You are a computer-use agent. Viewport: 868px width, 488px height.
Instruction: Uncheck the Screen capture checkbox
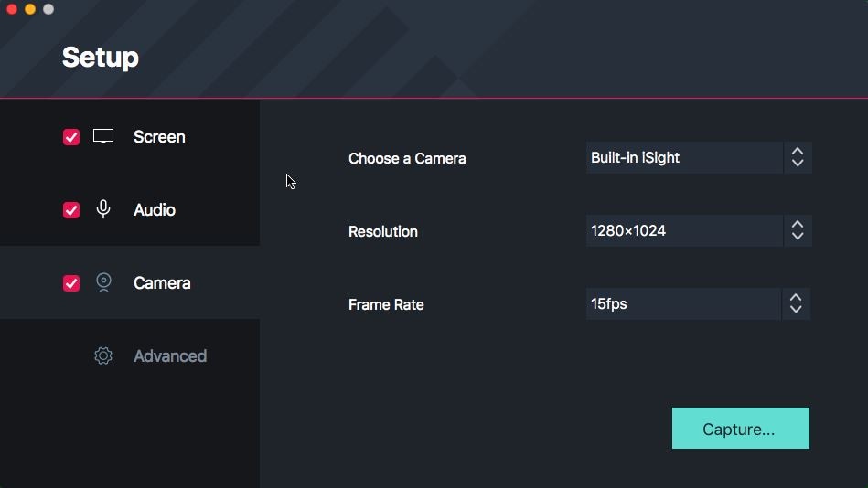71,137
